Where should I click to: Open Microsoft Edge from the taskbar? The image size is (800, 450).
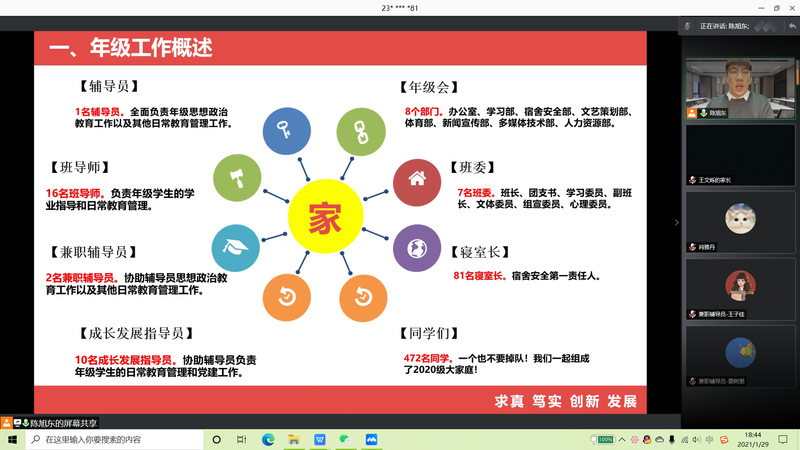point(268,440)
